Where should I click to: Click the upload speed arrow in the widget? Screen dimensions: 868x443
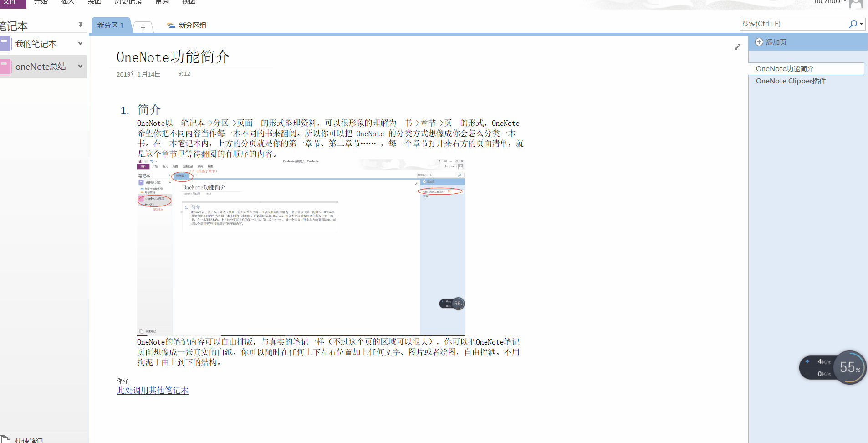[807, 361]
